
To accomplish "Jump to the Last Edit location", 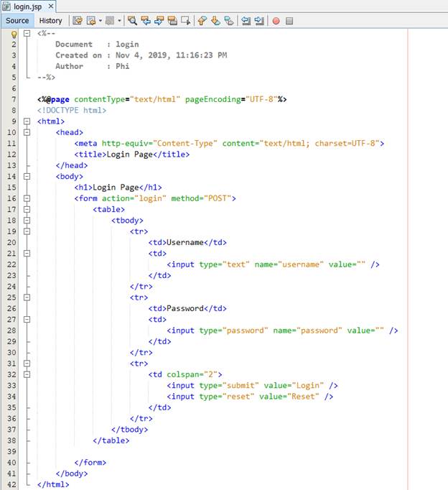I will click(77, 21).
